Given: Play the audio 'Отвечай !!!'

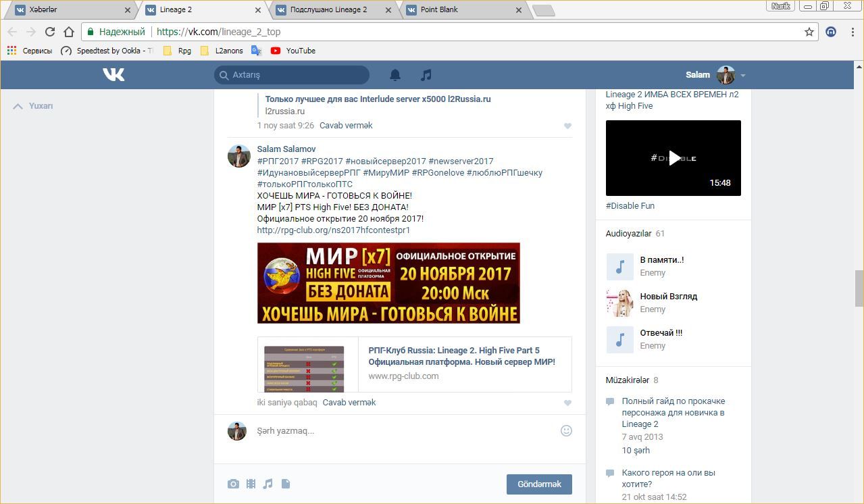Looking at the screenshot, I should point(619,340).
